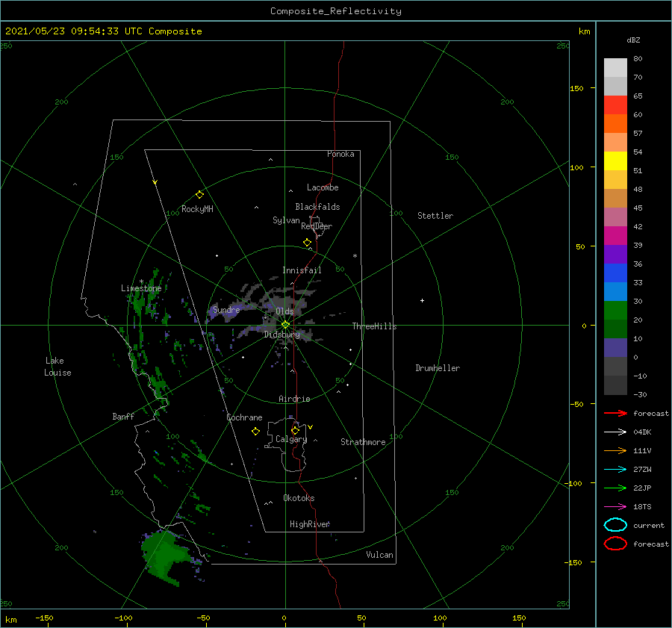The image size is (672, 628).
Task: Click the Innisfail label
Action: (302, 270)
